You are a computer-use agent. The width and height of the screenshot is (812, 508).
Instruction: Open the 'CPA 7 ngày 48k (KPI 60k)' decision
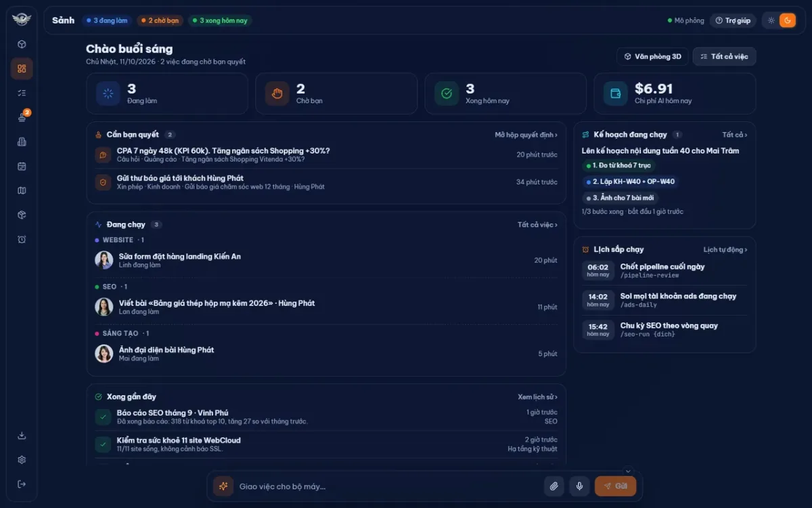326,154
